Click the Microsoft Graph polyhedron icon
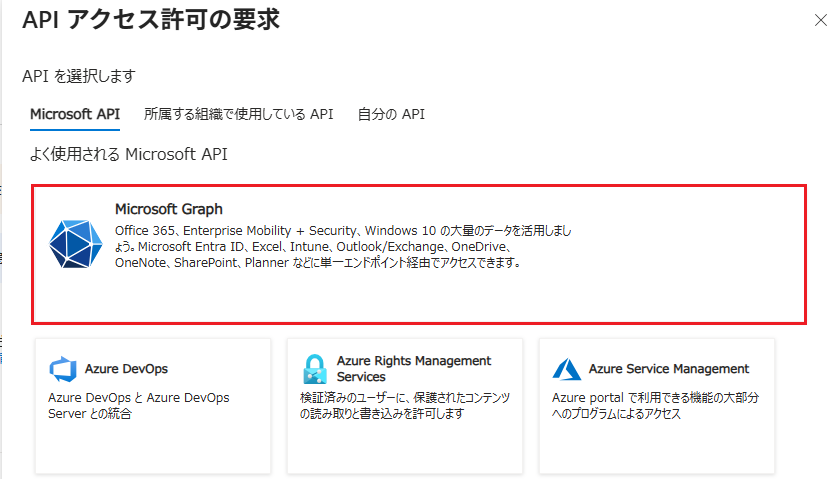This screenshot has height=479, width=840. click(76, 244)
